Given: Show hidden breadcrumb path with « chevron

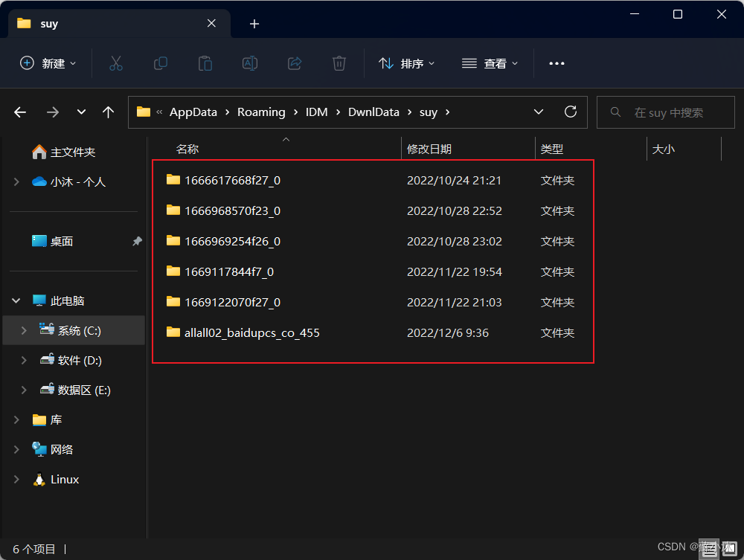Looking at the screenshot, I should pos(159,112).
